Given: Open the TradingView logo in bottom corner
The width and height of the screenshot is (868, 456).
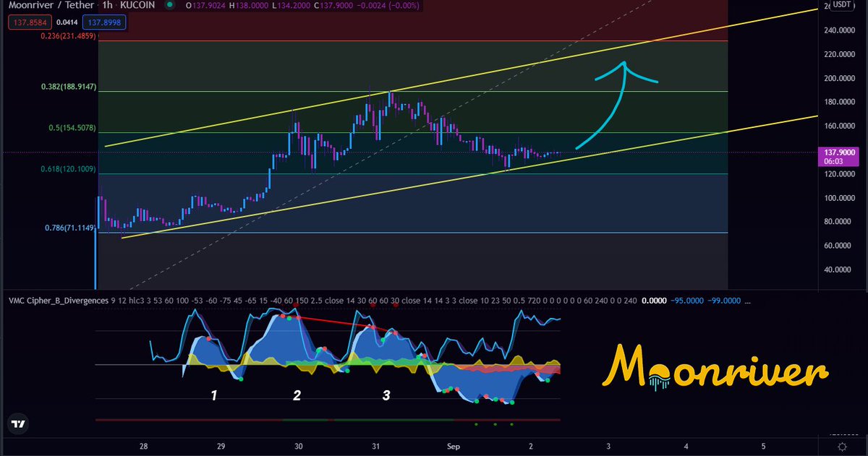Looking at the screenshot, I should (18, 425).
